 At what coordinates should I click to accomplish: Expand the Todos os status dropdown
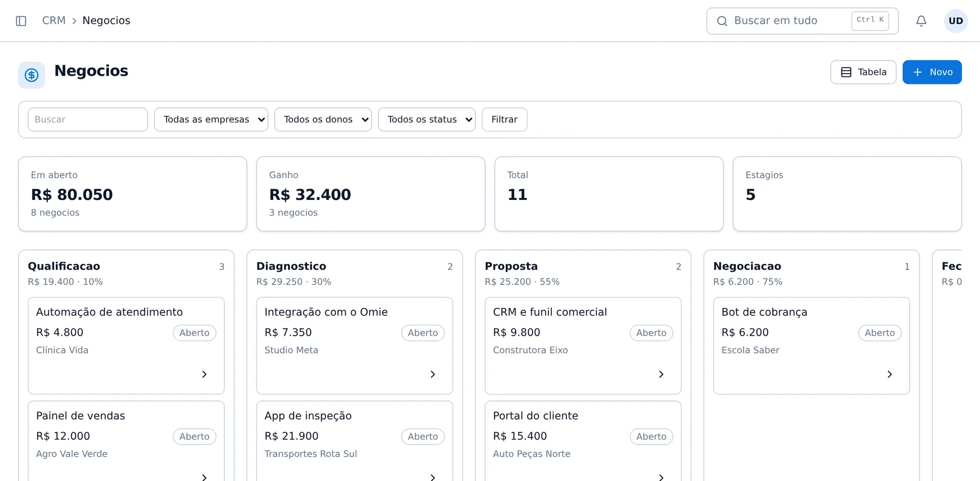(427, 119)
